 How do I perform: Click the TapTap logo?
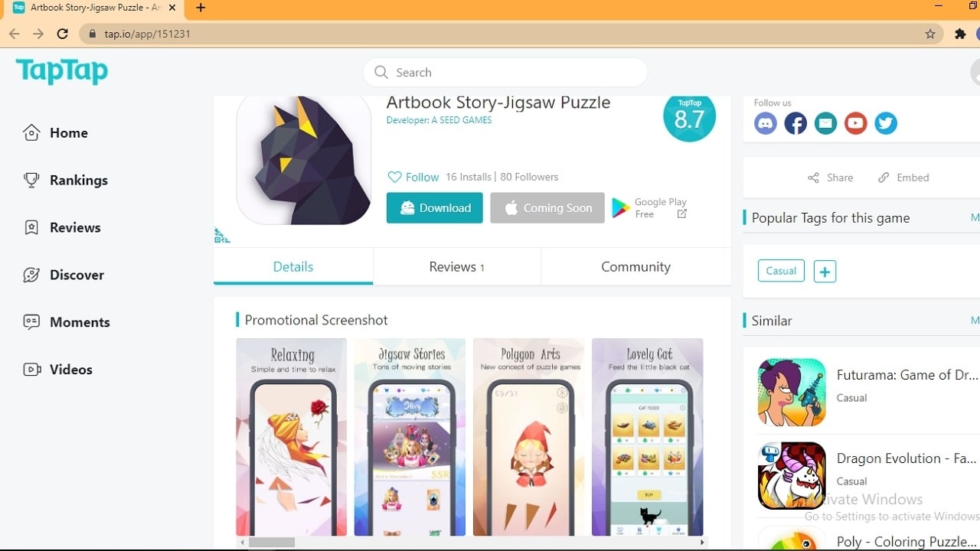click(x=62, y=71)
